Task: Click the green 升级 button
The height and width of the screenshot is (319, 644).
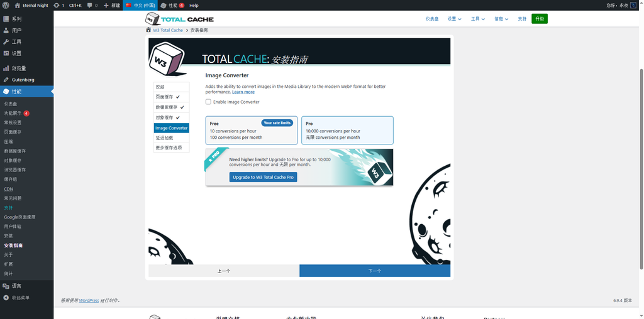Action: pyautogui.click(x=539, y=19)
